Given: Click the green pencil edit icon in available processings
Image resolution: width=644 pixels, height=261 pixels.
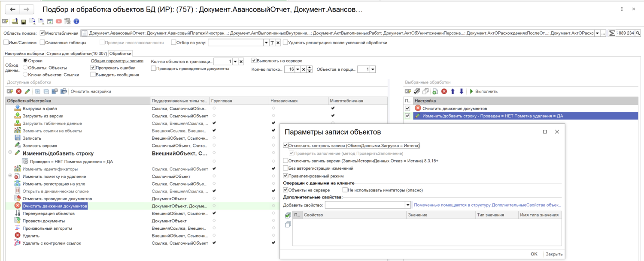Looking at the screenshot, I should [27, 91].
